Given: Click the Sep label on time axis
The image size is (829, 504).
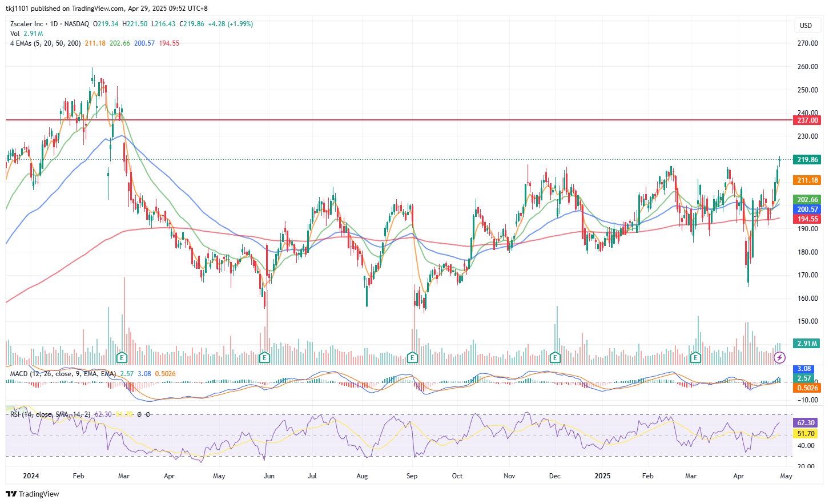Looking at the screenshot, I should [x=412, y=475].
